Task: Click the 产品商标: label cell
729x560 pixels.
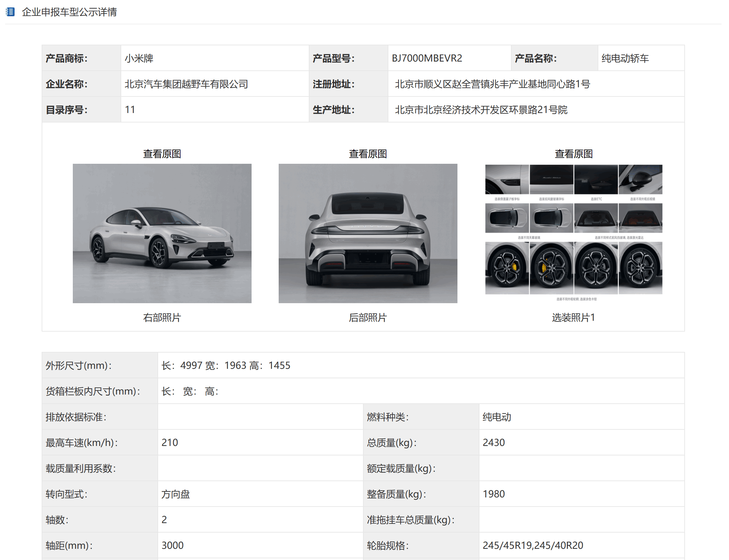Action: click(81, 58)
